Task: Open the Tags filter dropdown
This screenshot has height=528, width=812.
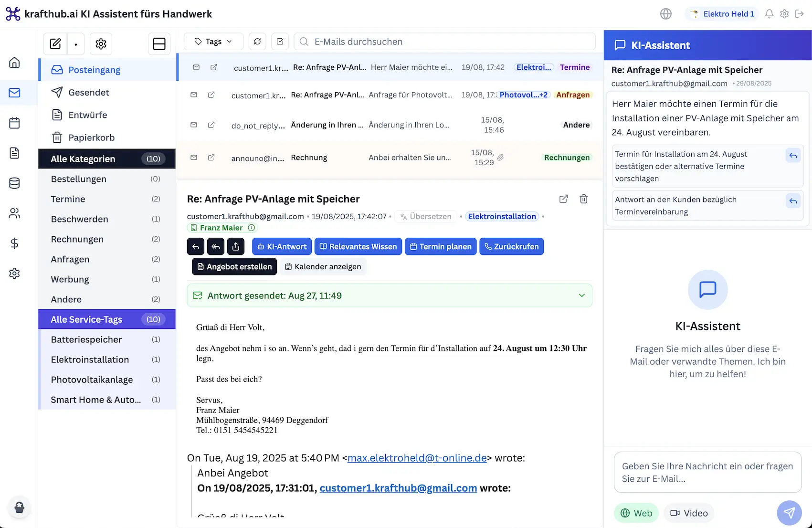Action: pos(213,42)
